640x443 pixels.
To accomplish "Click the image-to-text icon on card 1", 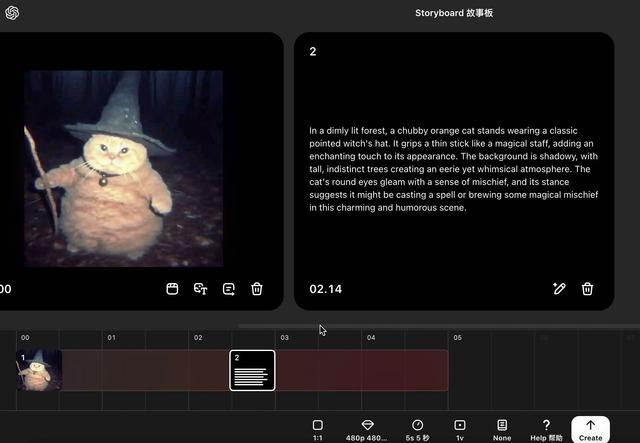I will (x=200, y=289).
